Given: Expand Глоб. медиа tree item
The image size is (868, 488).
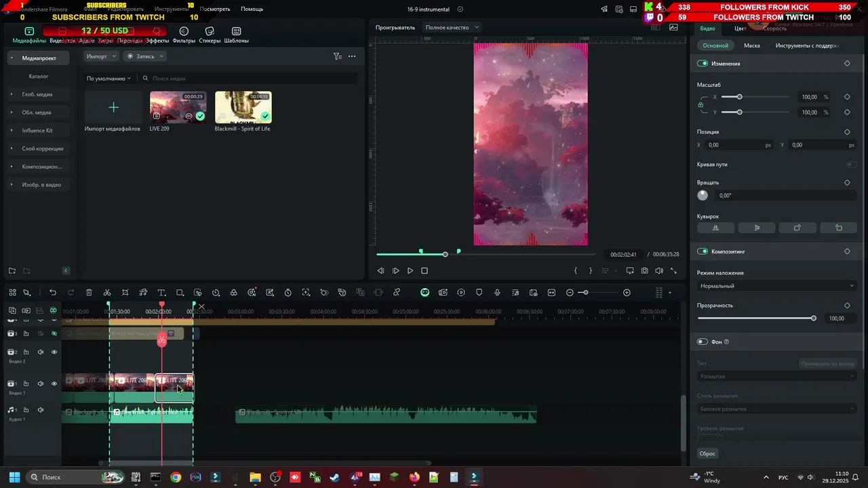Looking at the screenshot, I should pyautogui.click(x=12, y=94).
